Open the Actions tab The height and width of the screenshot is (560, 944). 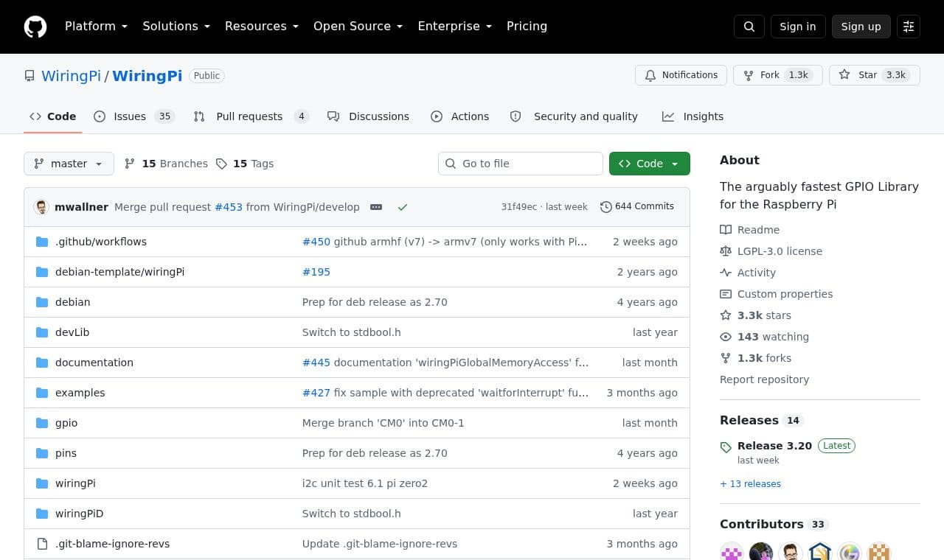(x=459, y=116)
